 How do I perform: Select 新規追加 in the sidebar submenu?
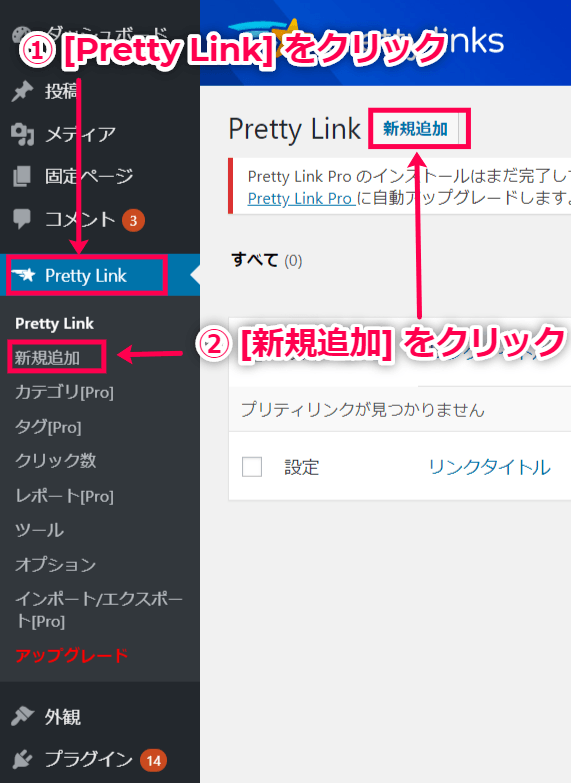[x=47, y=358]
